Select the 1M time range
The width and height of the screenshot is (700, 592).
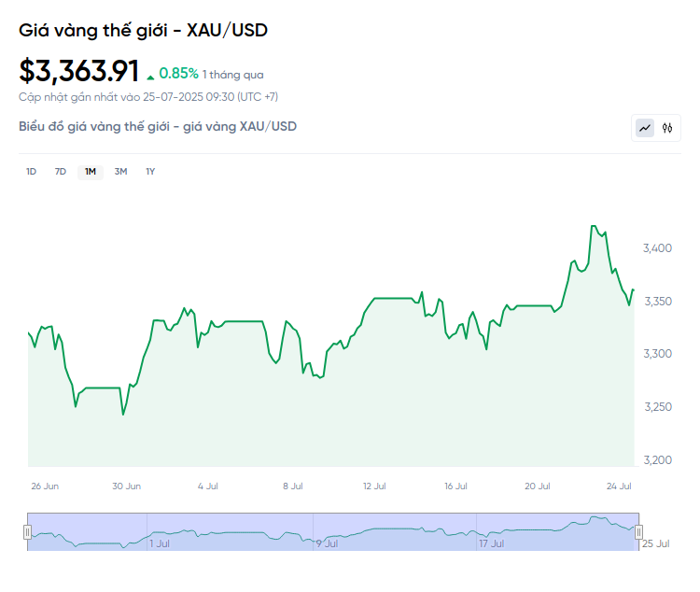(91, 171)
